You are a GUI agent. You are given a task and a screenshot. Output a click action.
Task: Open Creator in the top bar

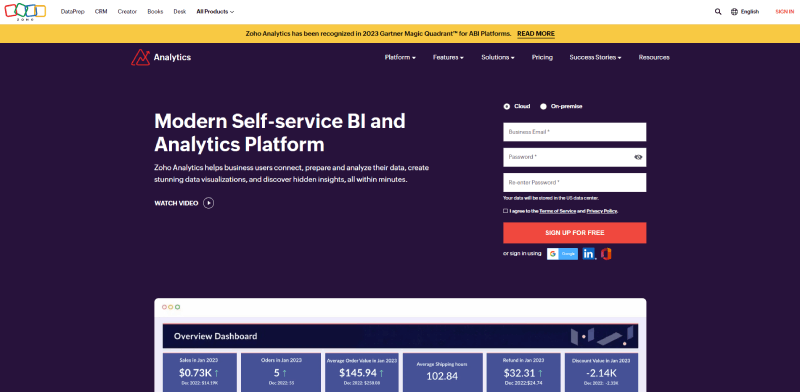tap(127, 11)
